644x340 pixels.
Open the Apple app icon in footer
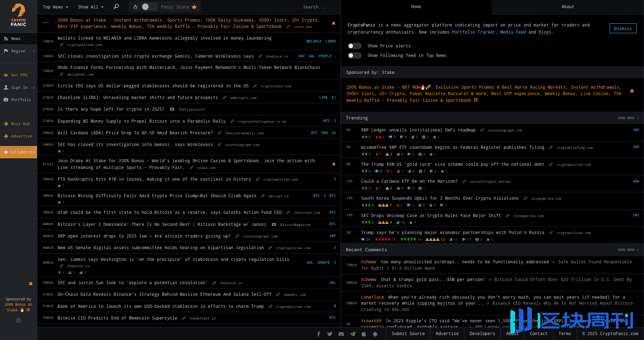[x=364, y=334]
